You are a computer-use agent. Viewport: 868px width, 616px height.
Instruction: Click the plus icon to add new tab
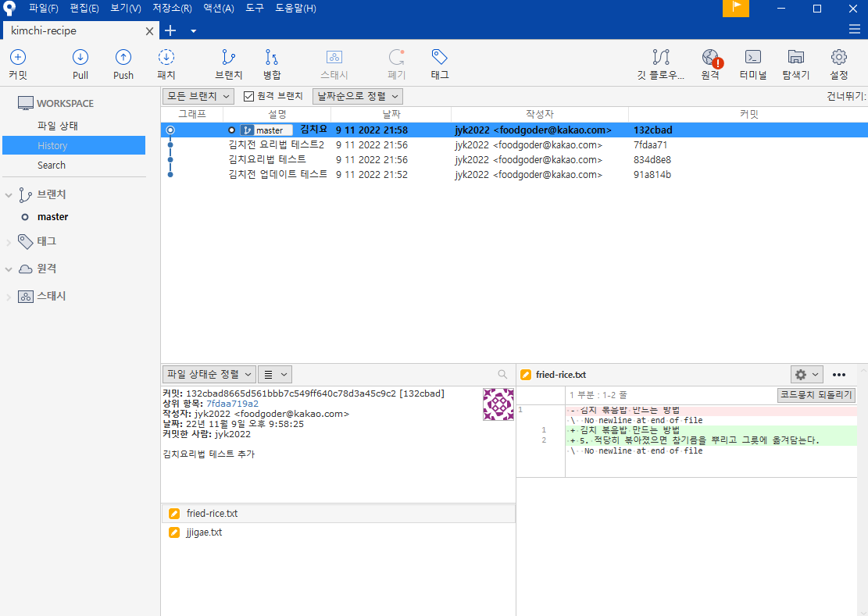(170, 30)
